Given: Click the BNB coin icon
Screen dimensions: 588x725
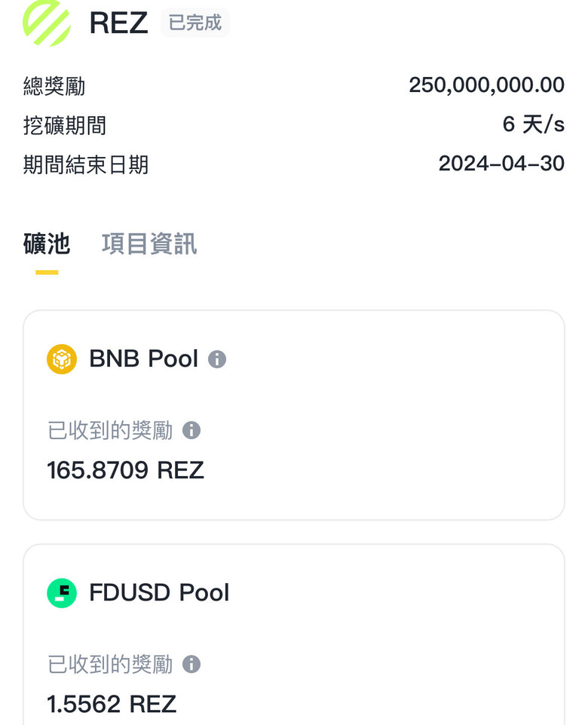Looking at the screenshot, I should [62, 359].
